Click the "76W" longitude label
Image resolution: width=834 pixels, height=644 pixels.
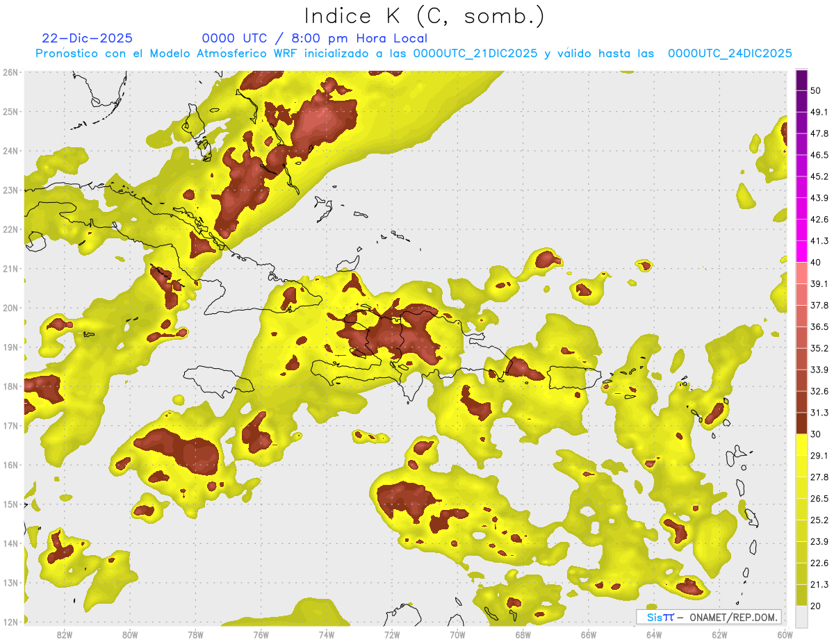pos(261,634)
